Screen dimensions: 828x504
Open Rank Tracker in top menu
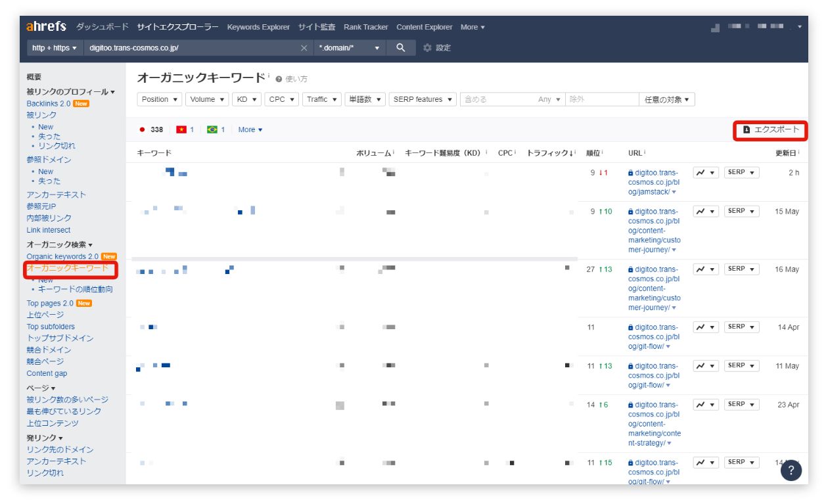pos(366,27)
